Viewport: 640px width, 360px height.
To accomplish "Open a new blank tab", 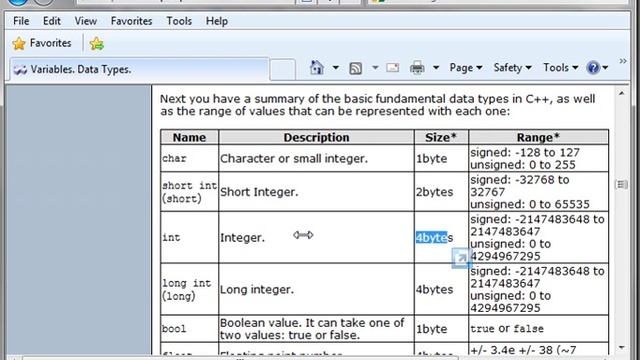I will (x=282, y=69).
